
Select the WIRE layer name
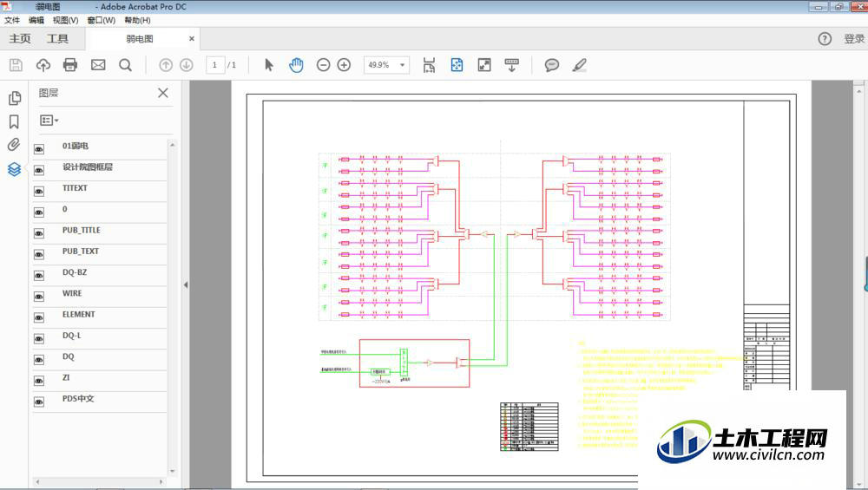point(72,293)
